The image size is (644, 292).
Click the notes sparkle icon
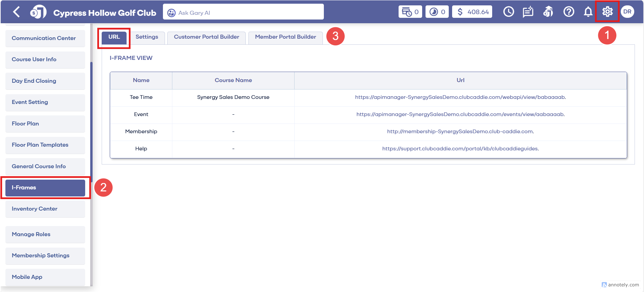point(528,12)
